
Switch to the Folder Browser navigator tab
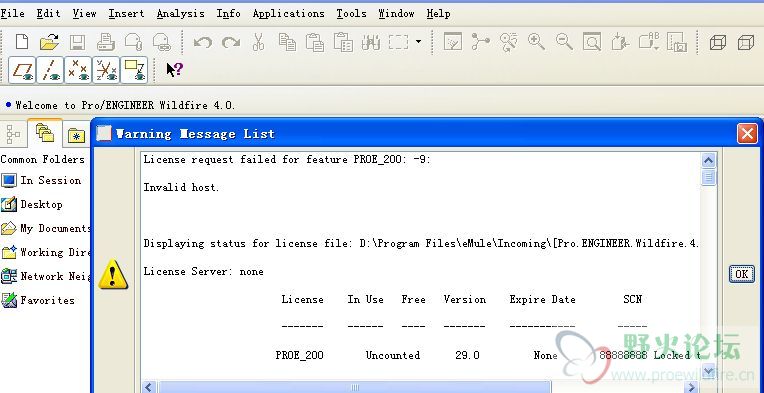pos(45,133)
